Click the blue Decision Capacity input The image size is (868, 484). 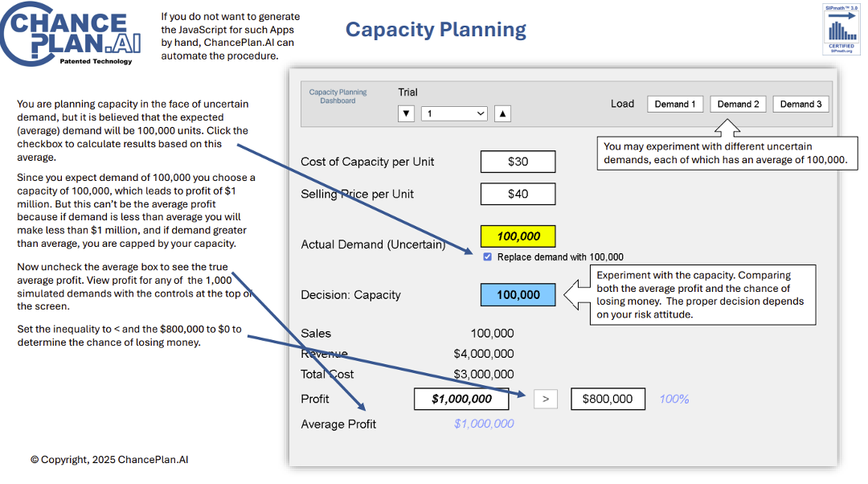pos(518,294)
